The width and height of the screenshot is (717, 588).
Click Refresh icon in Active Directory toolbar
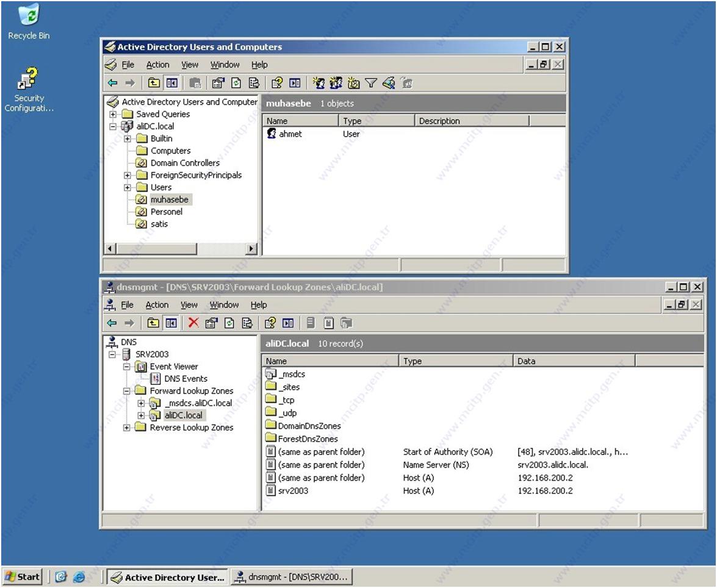236,83
